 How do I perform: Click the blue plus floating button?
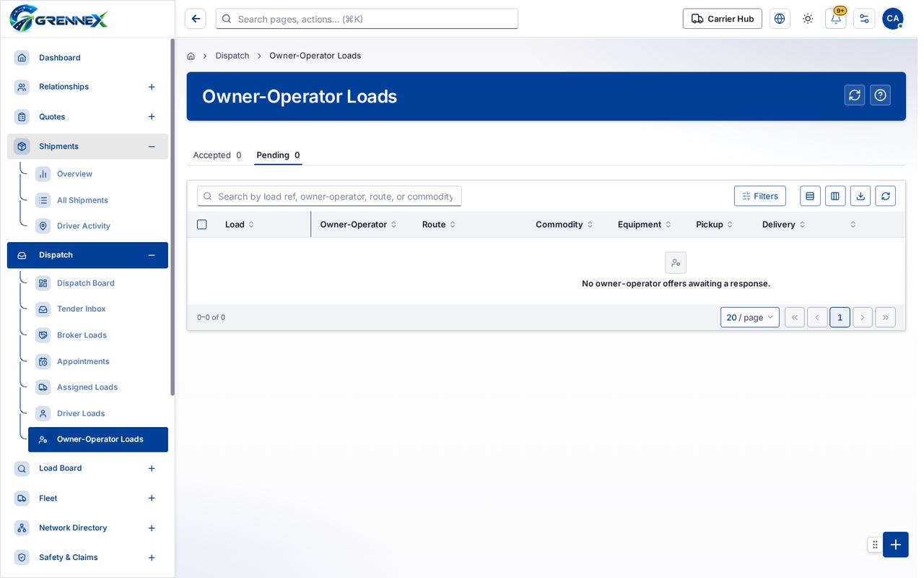pos(896,545)
